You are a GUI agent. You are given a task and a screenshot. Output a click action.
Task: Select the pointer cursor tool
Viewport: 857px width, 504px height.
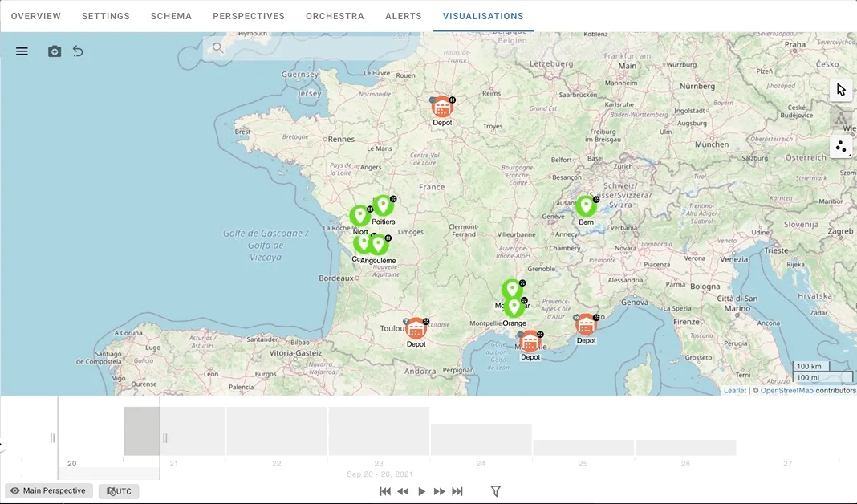click(x=841, y=90)
